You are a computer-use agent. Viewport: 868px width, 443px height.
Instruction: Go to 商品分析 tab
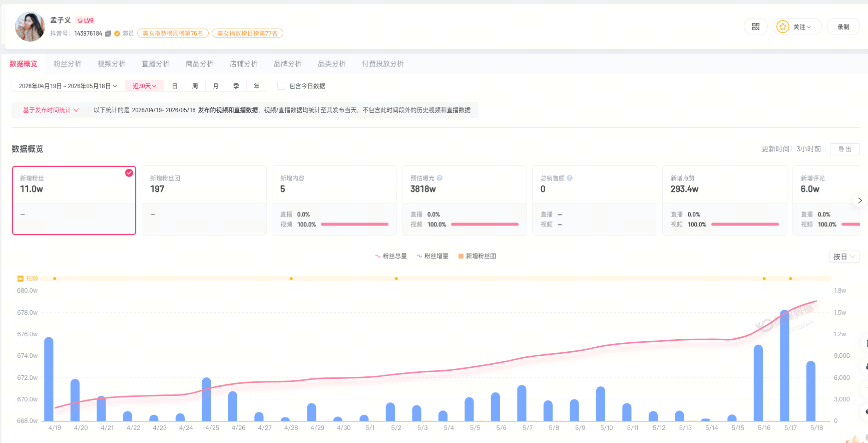coord(200,64)
